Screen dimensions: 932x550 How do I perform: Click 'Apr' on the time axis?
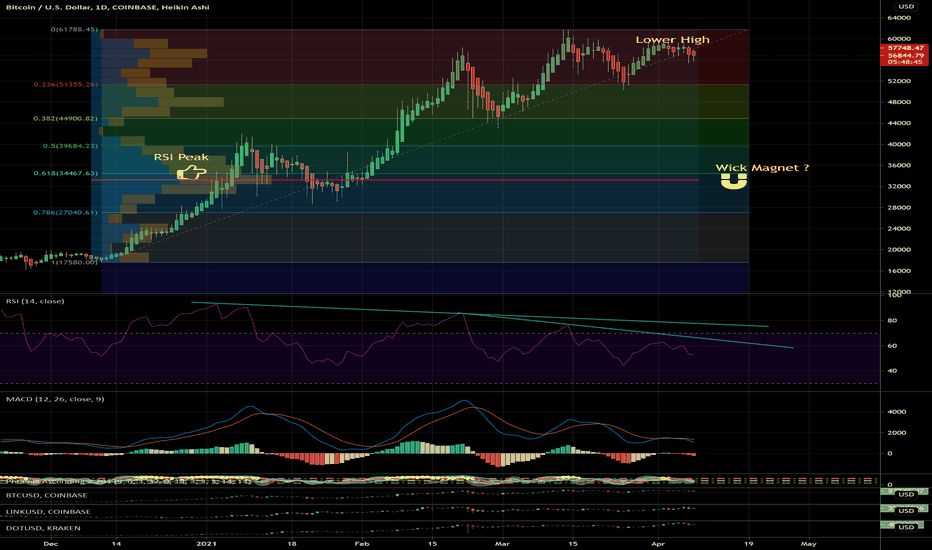657,543
